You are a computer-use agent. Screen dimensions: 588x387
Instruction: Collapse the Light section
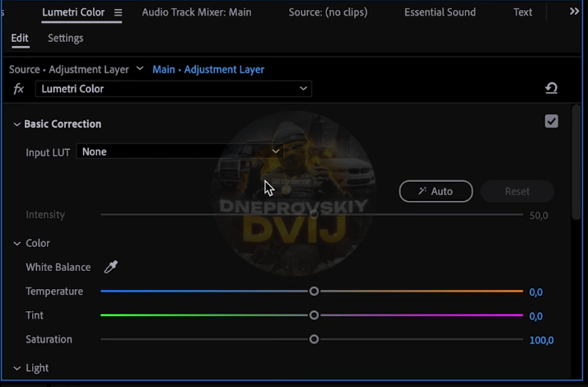pos(16,368)
